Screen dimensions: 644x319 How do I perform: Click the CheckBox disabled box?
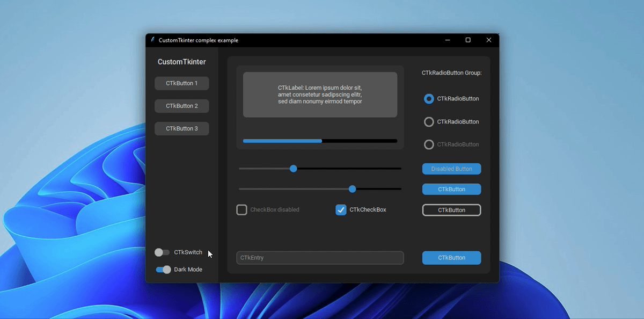241,210
